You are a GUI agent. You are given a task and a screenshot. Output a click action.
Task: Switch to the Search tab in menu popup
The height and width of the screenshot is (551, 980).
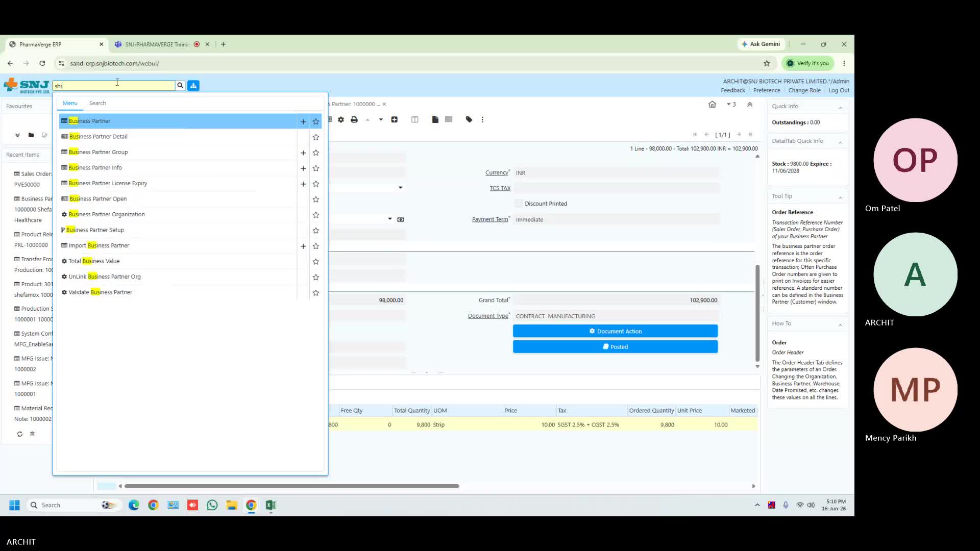pyautogui.click(x=97, y=103)
